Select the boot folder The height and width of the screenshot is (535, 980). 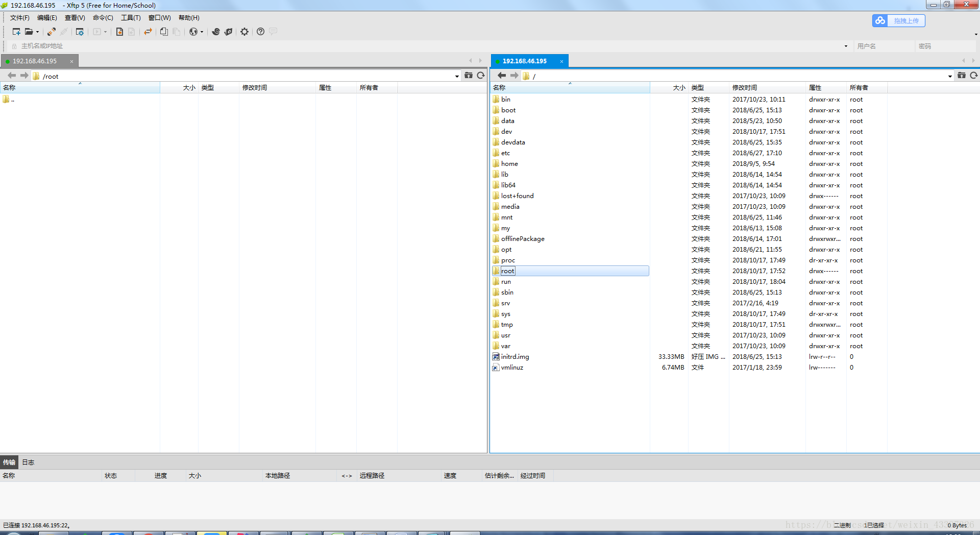[504, 110]
